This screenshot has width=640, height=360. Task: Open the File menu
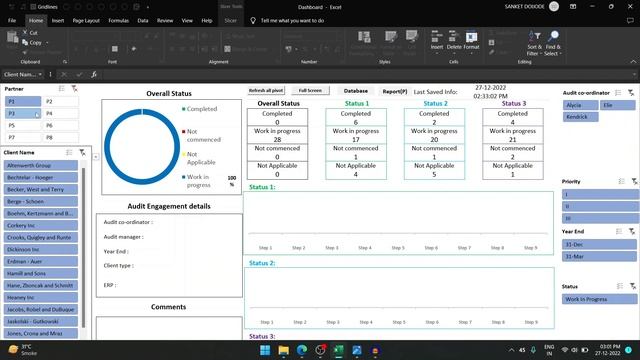tap(12, 20)
